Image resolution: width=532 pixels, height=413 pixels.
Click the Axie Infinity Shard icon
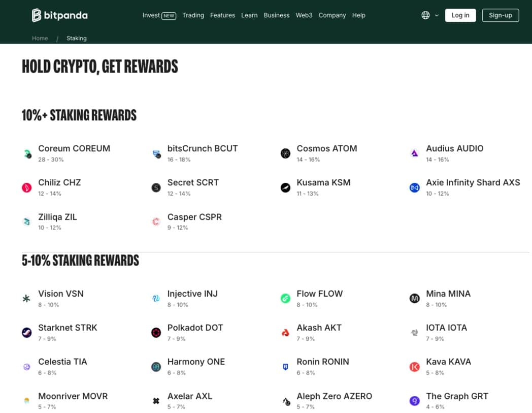[x=415, y=188]
